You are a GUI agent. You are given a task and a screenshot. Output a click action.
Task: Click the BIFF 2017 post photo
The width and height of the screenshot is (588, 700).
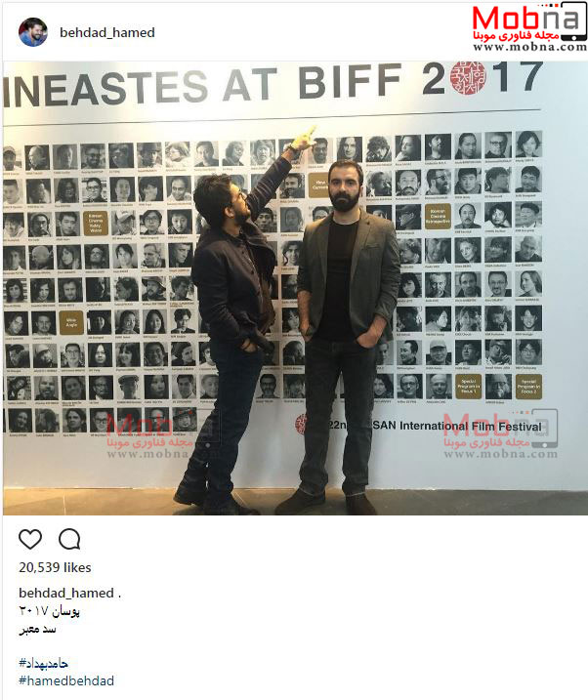click(295, 288)
